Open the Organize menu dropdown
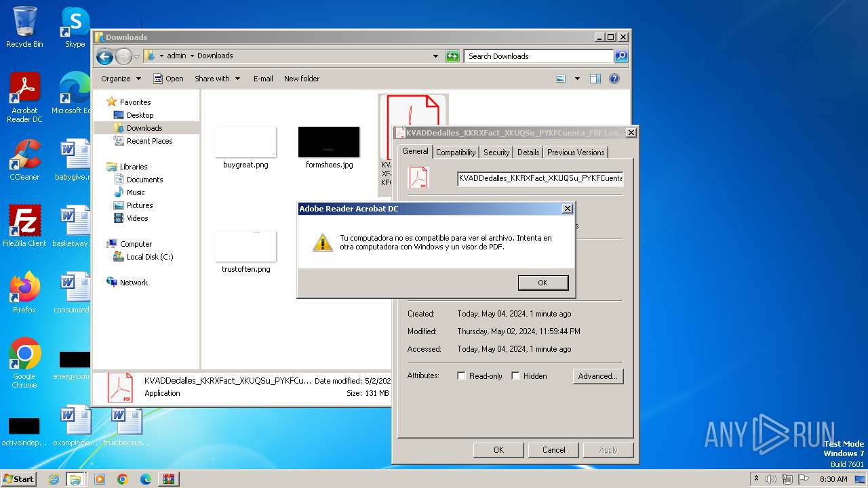The height and width of the screenshot is (488, 868). pos(121,79)
